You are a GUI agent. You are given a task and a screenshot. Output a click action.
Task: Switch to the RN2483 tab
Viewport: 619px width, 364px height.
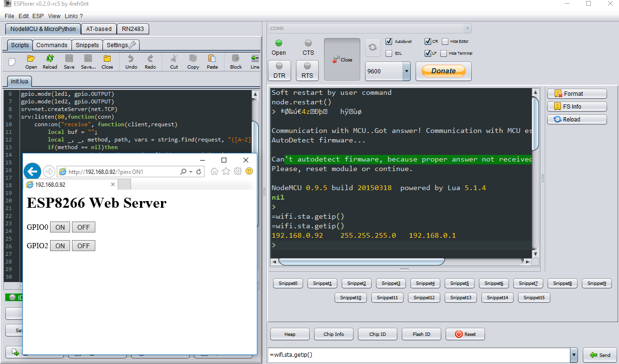(x=133, y=29)
